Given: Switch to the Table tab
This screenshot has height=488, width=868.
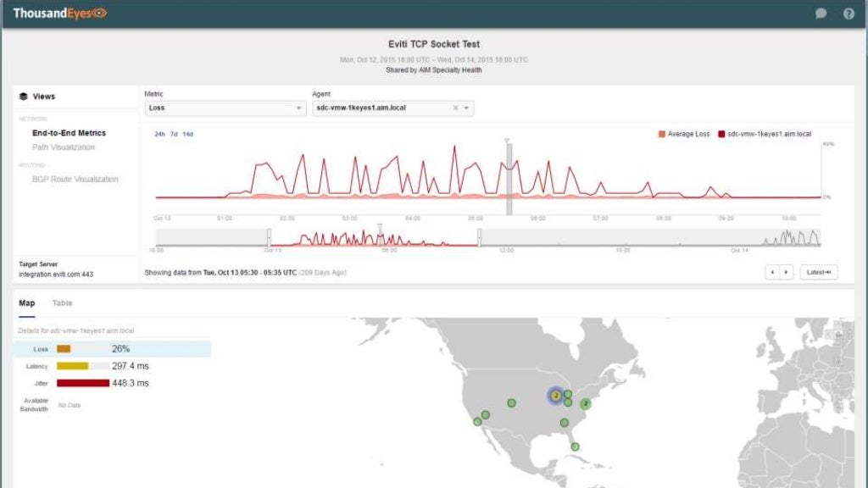Looking at the screenshot, I should [x=62, y=303].
